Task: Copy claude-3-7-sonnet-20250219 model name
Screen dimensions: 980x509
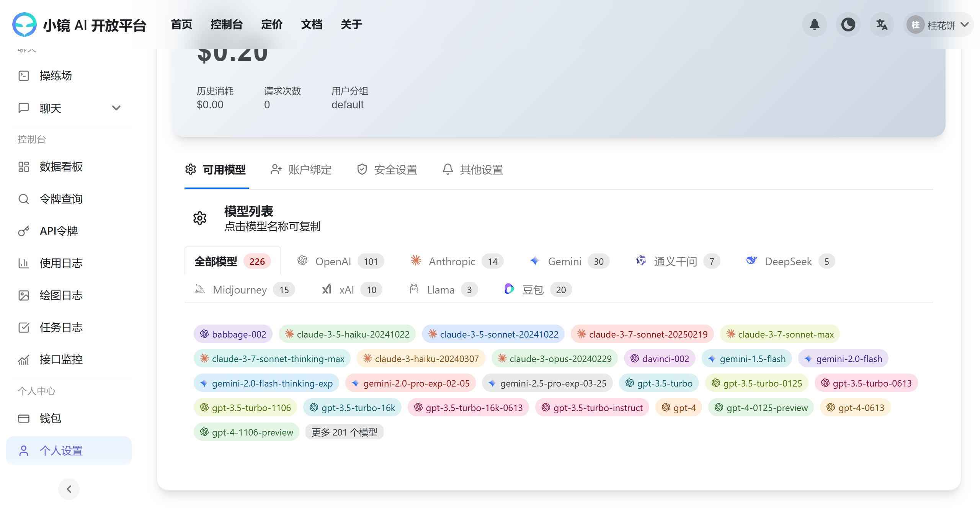Action: pyautogui.click(x=642, y=334)
